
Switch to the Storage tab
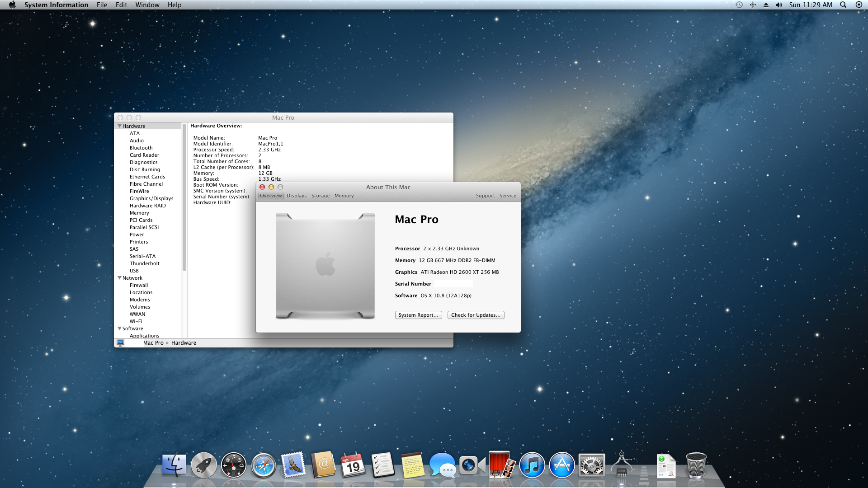coord(320,196)
